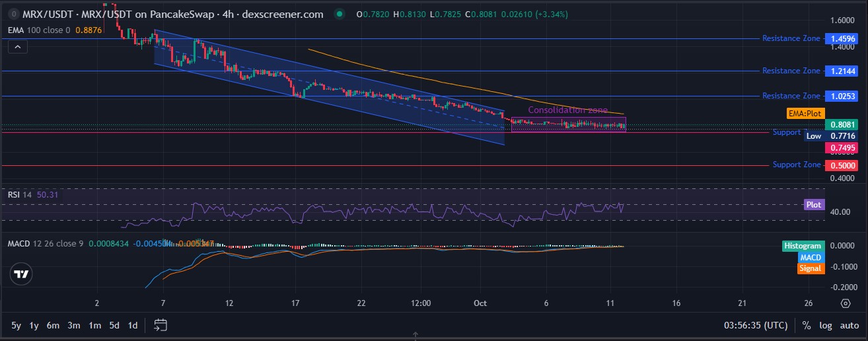The height and width of the screenshot is (341, 868).
Task: Click the current price 0.8081 label
Action: pyautogui.click(x=842, y=124)
